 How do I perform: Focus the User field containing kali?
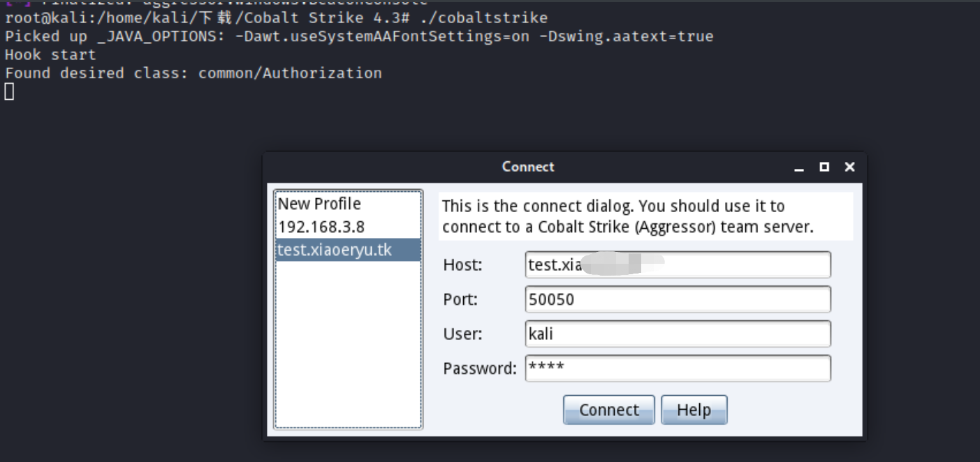point(678,334)
